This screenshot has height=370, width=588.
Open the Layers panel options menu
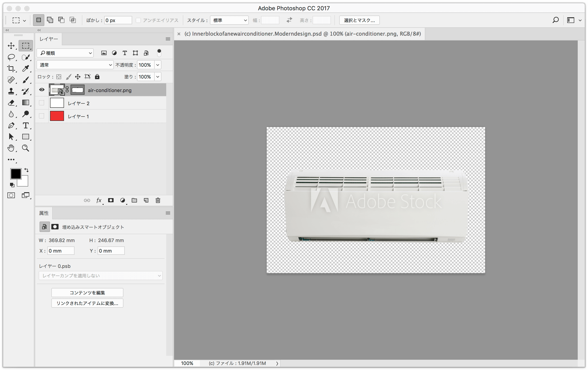168,39
